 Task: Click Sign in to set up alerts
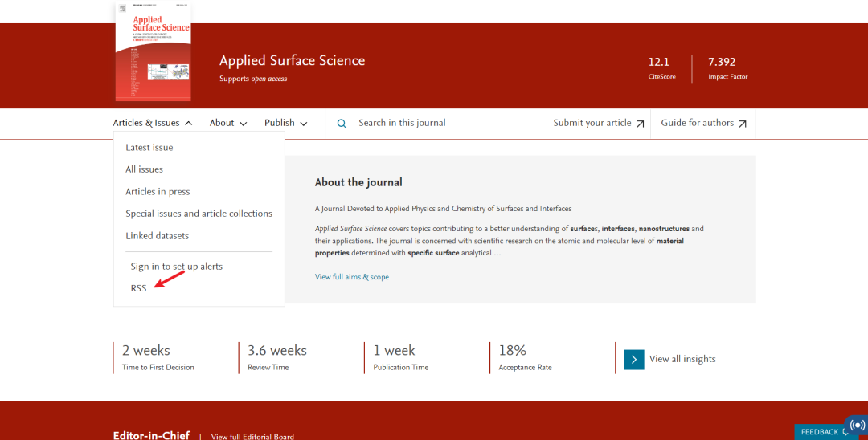[x=177, y=267]
